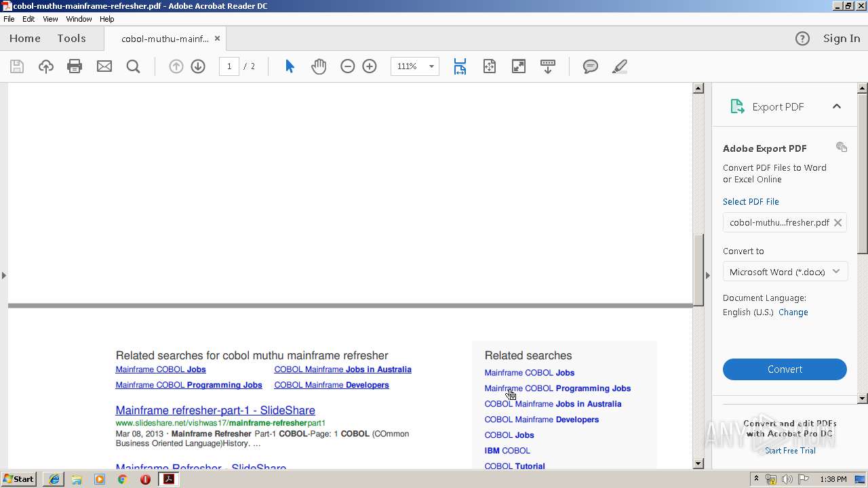Open the Help question mark icon
This screenshot has width=868, height=488.
pos(802,39)
